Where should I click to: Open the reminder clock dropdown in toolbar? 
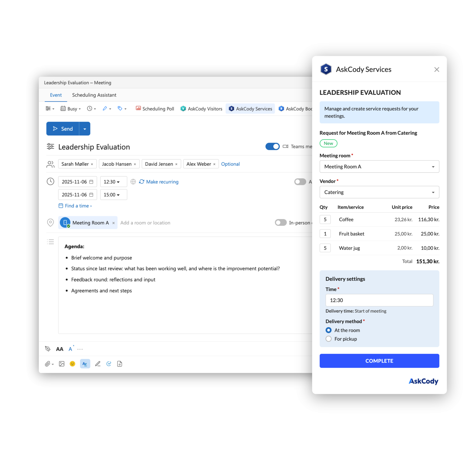point(91,109)
